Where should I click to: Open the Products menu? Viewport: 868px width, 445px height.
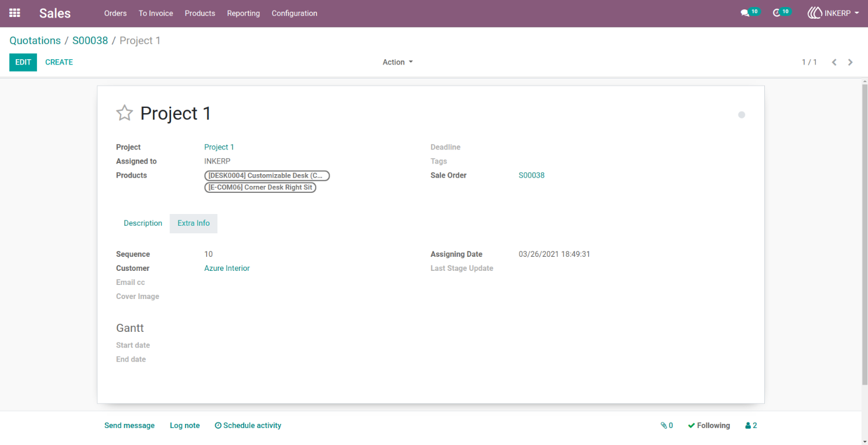click(x=200, y=13)
